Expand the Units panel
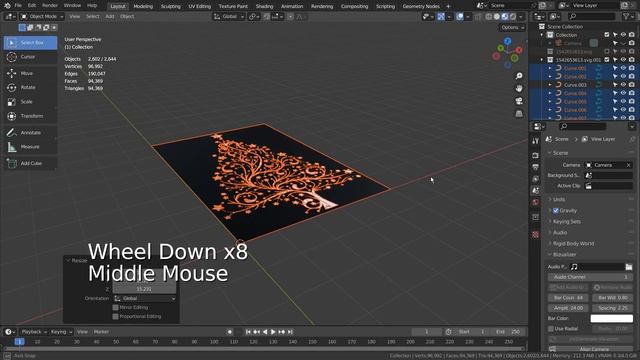The height and width of the screenshot is (360, 640). (558, 200)
